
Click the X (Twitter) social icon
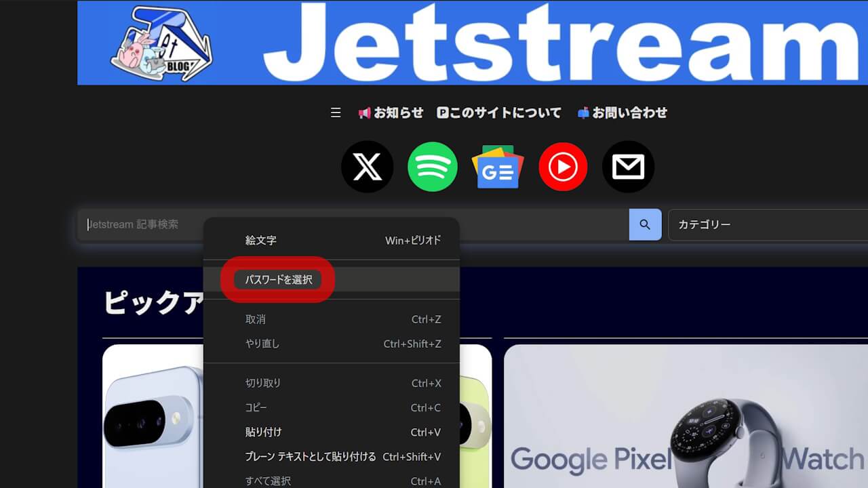367,167
